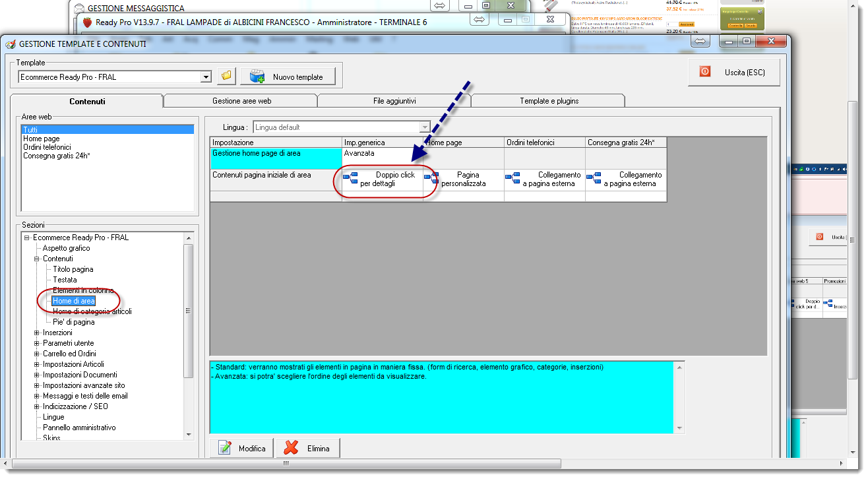Select Titolo pagina tree item
Viewport: 868px width, 479px height.
coord(73,269)
